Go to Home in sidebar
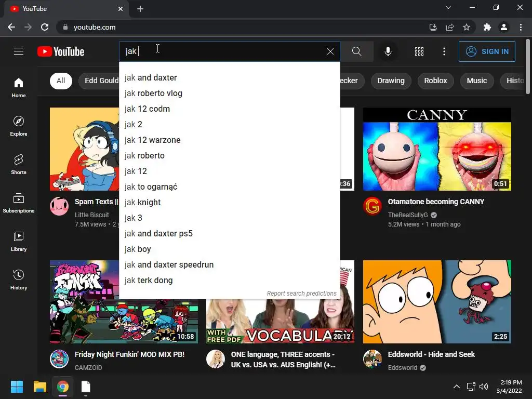The image size is (532, 399). [x=19, y=87]
